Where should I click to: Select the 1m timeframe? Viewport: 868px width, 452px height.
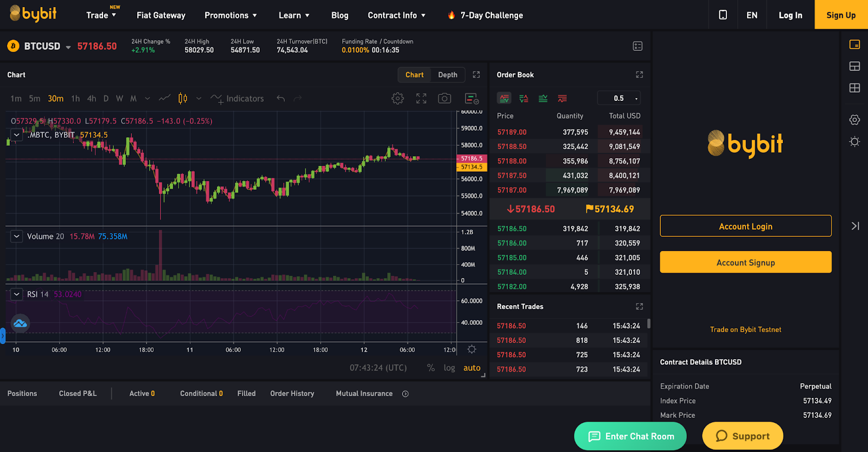[16, 99]
